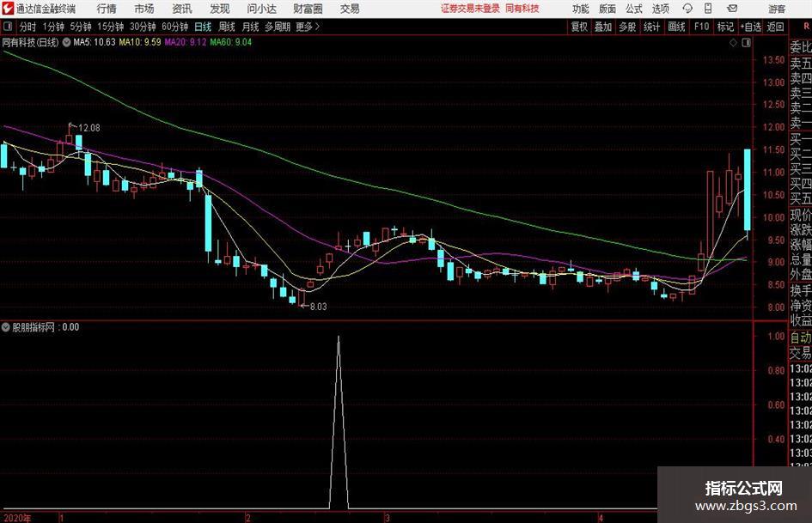This screenshot has width=812, height=523.
Task: Click the month 2 marker on time axis
Action: click(248, 519)
